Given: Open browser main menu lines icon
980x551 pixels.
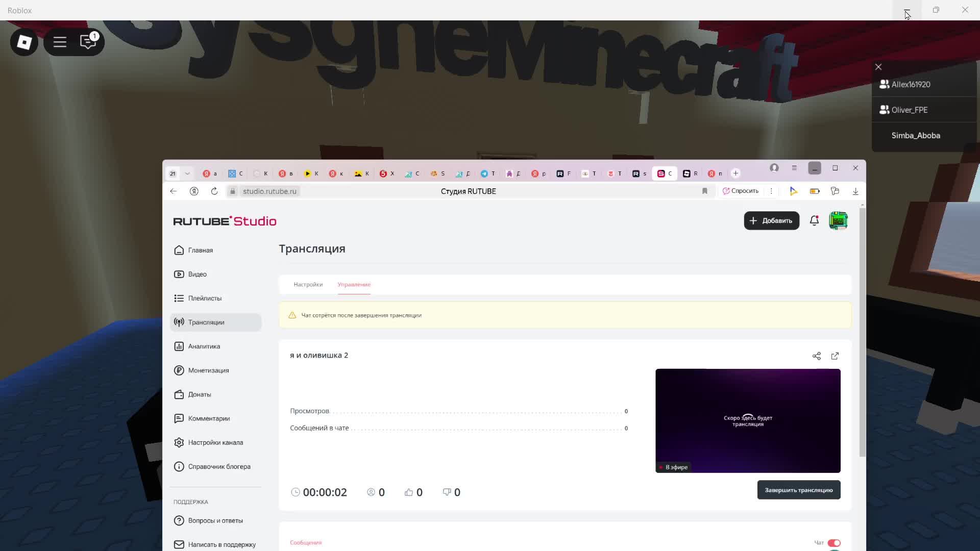Looking at the screenshot, I should pos(794,168).
